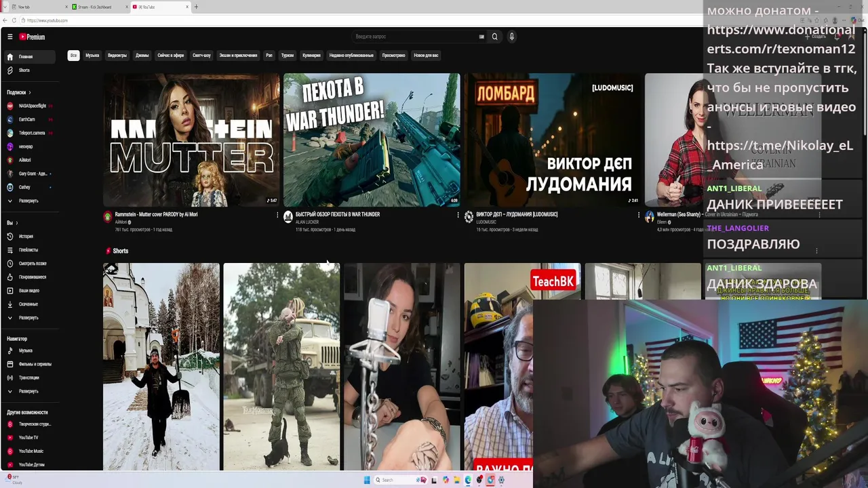Open Shorts in sidebar
The image size is (868, 488).
29,70
